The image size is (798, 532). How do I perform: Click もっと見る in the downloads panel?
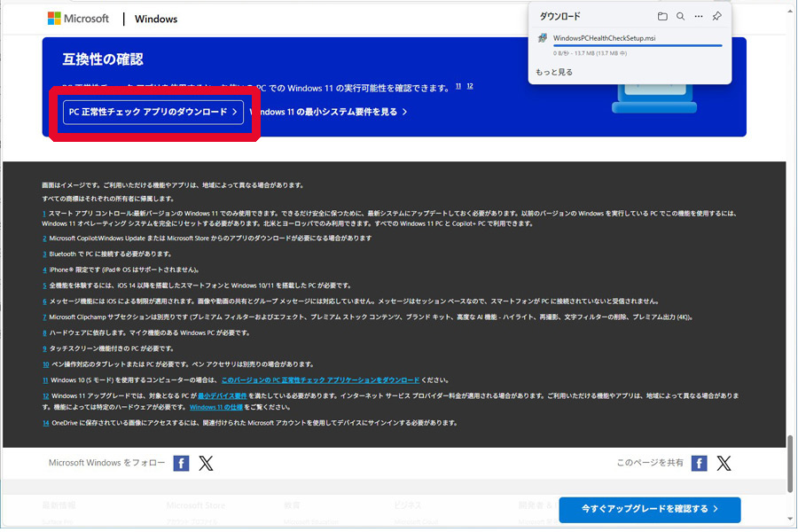554,73
